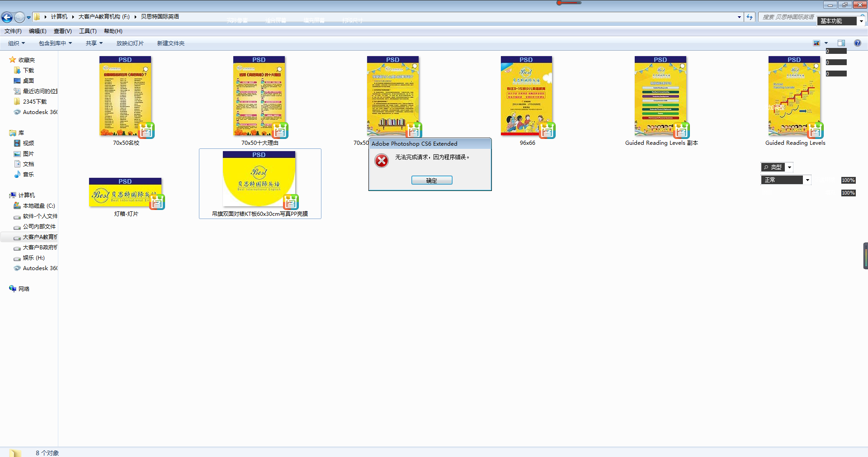Open the 工具(T) menu

88,31
